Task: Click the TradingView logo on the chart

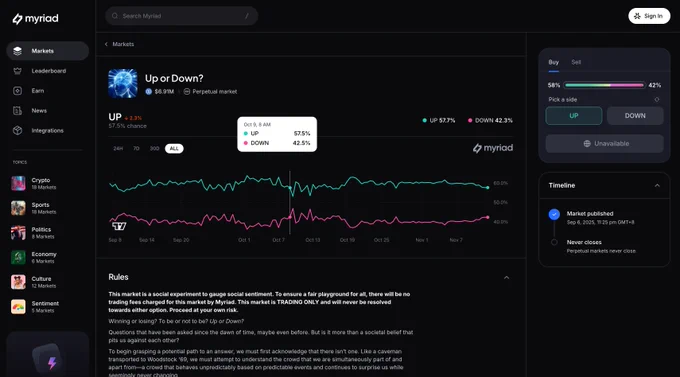Action: click(x=119, y=226)
